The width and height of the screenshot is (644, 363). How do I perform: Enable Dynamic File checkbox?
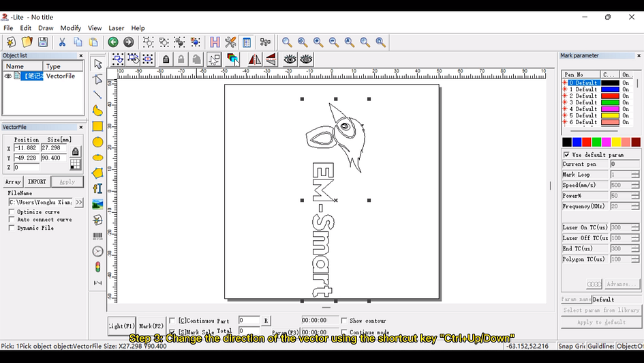tap(12, 228)
